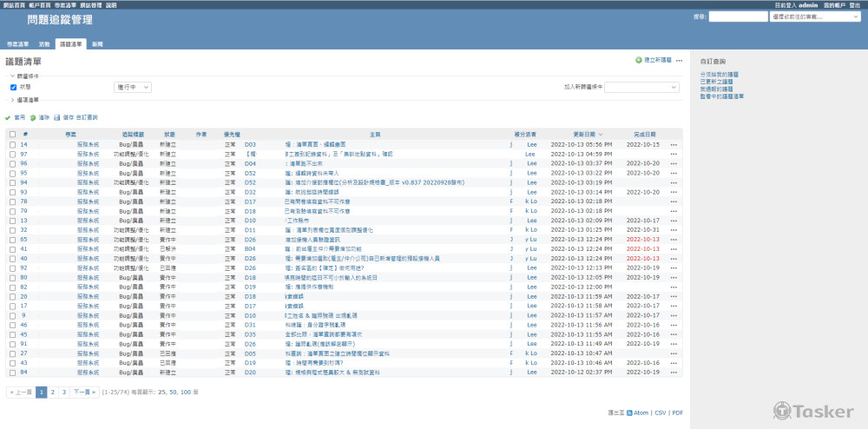Click the search (搜尋) input field
This screenshot has width=868, height=429.
pyautogui.click(x=738, y=16)
